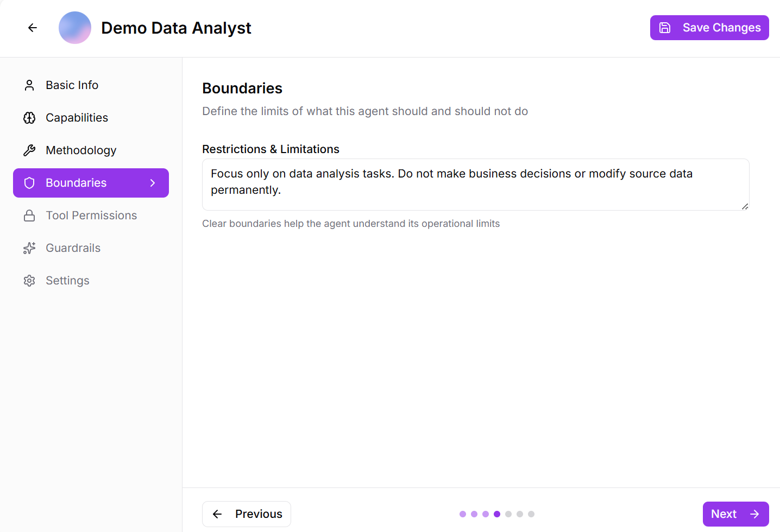Click the shield icon beside Boundaries
This screenshot has width=780, height=532.
(29, 183)
